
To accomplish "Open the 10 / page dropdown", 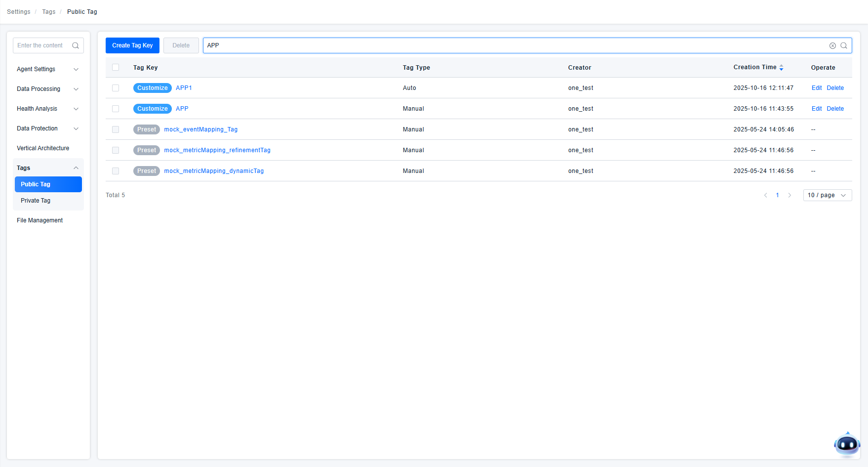I will 827,195.
